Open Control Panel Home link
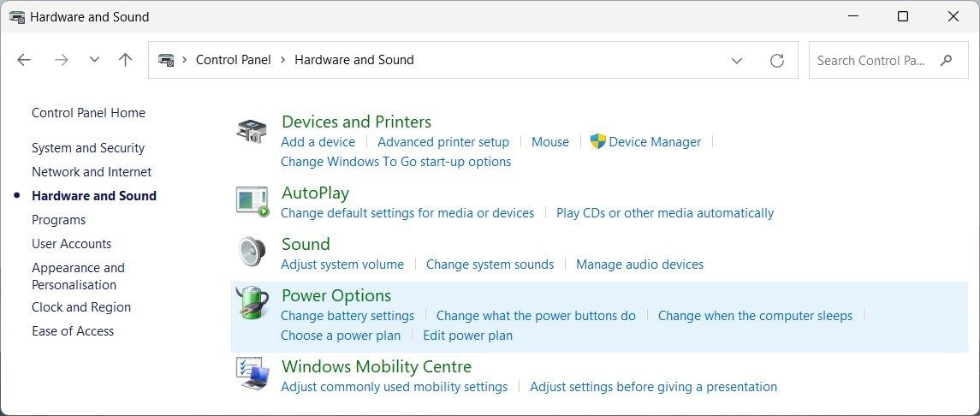 pos(88,113)
